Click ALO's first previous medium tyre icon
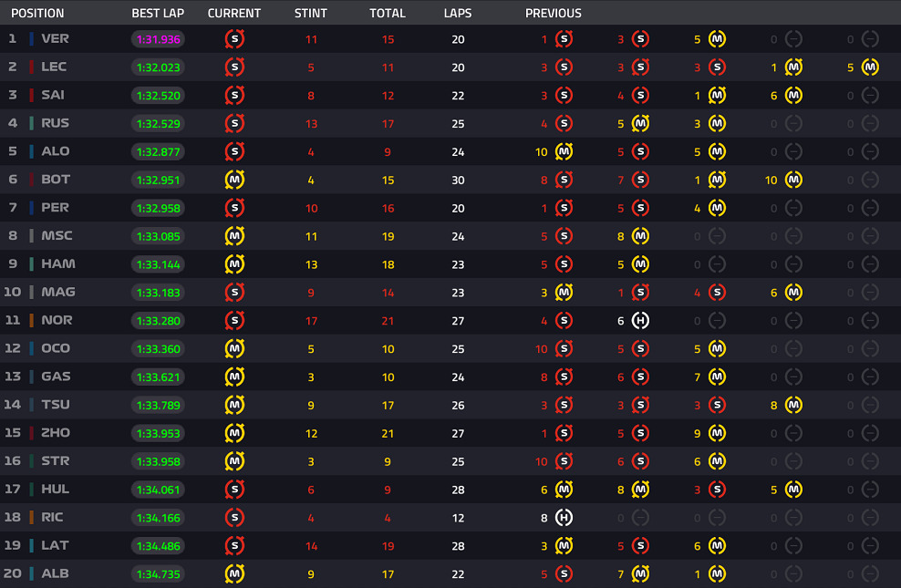 coord(564,151)
